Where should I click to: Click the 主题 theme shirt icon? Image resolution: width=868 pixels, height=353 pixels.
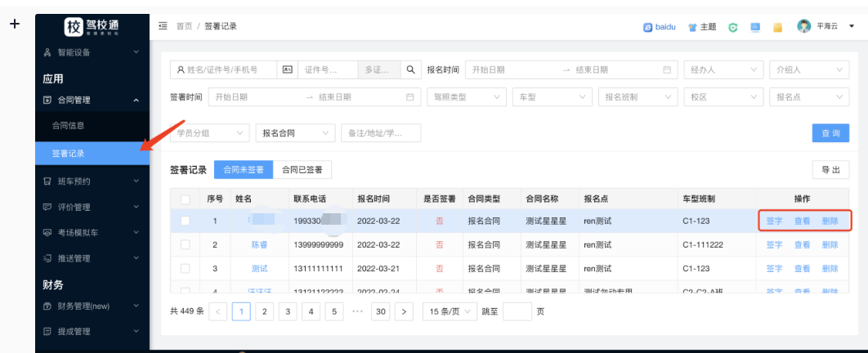pos(692,27)
